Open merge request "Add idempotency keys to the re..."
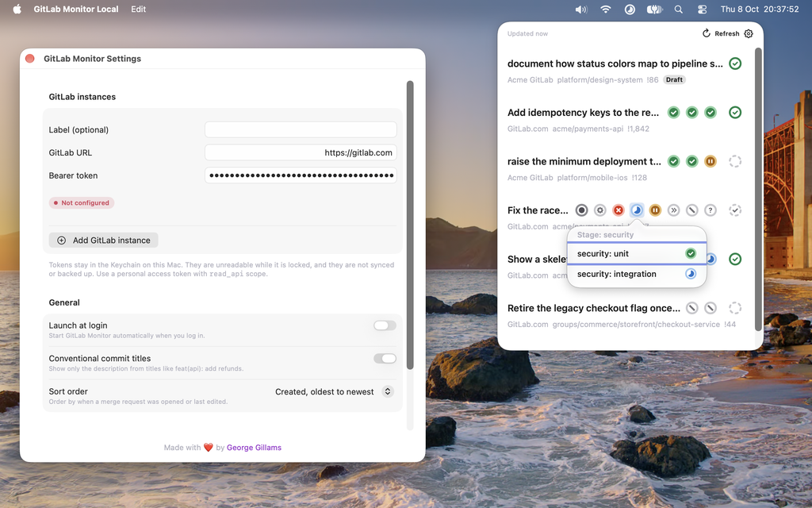Screen dimensions: 812x508 point(583,113)
